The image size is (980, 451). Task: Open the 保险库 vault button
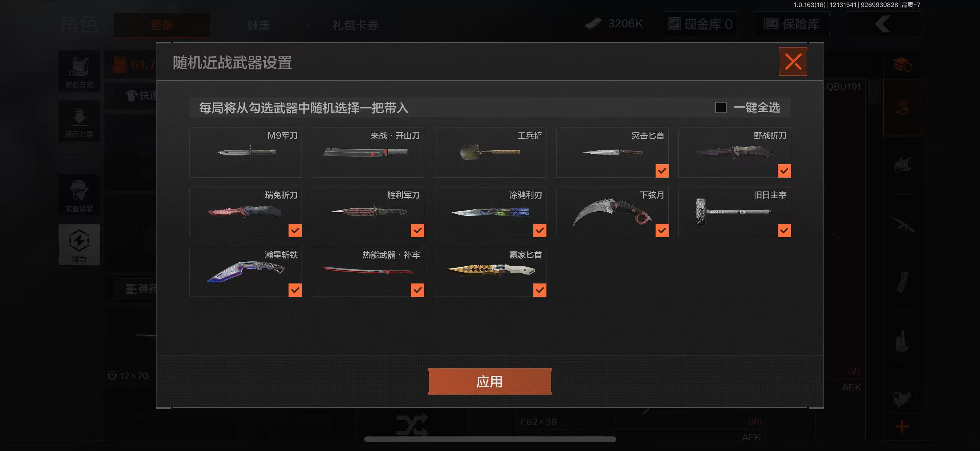(792, 24)
